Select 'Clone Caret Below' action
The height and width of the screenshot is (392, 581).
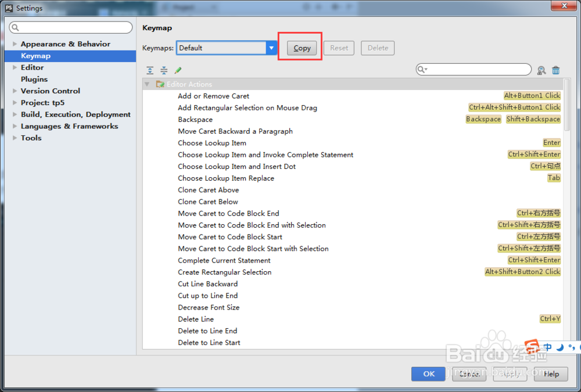tap(208, 202)
